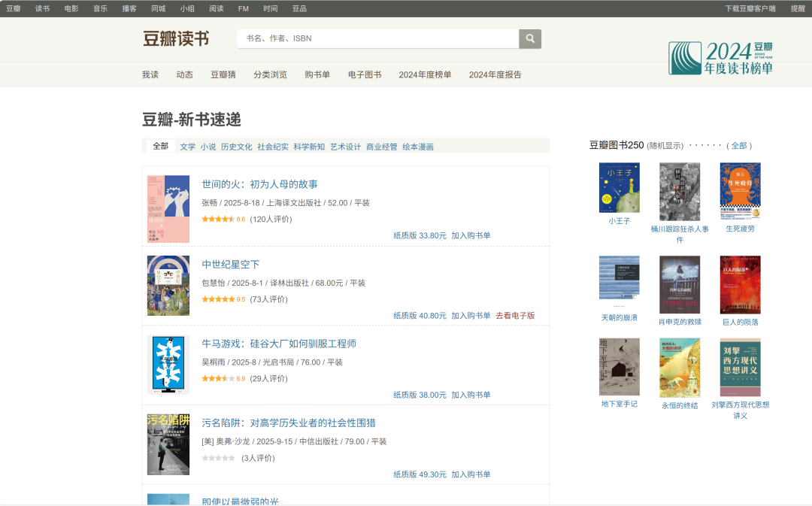812x506 pixels.
Task: Open 电子图书 navigation item
Action: [x=365, y=74]
